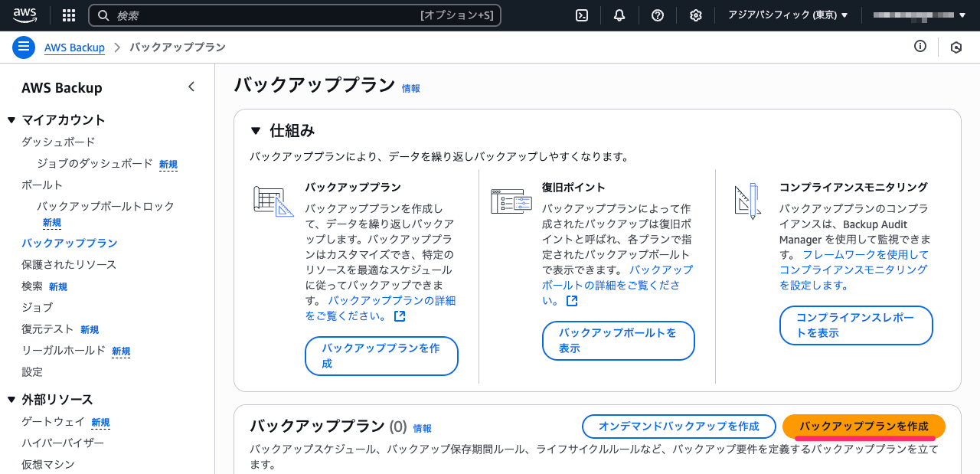The image size is (980, 474).
Task: Open the settings gear icon
Action: pyautogui.click(x=696, y=15)
